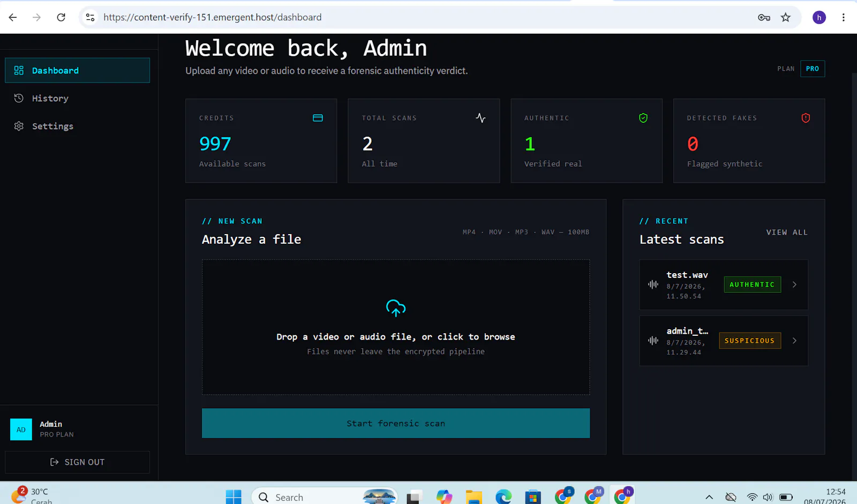Click Start forensic scan button
This screenshot has height=504, width=857.
[396, 423]
